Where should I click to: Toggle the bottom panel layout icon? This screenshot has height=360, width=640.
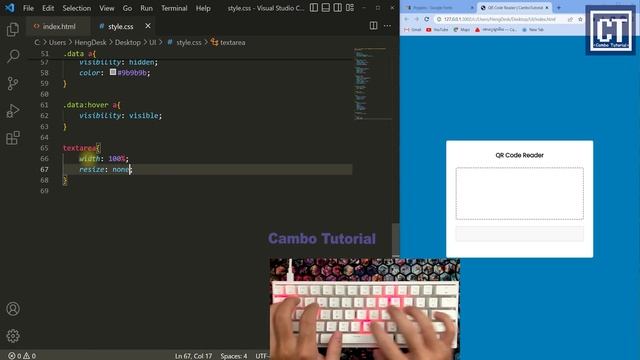pos(326,8)
